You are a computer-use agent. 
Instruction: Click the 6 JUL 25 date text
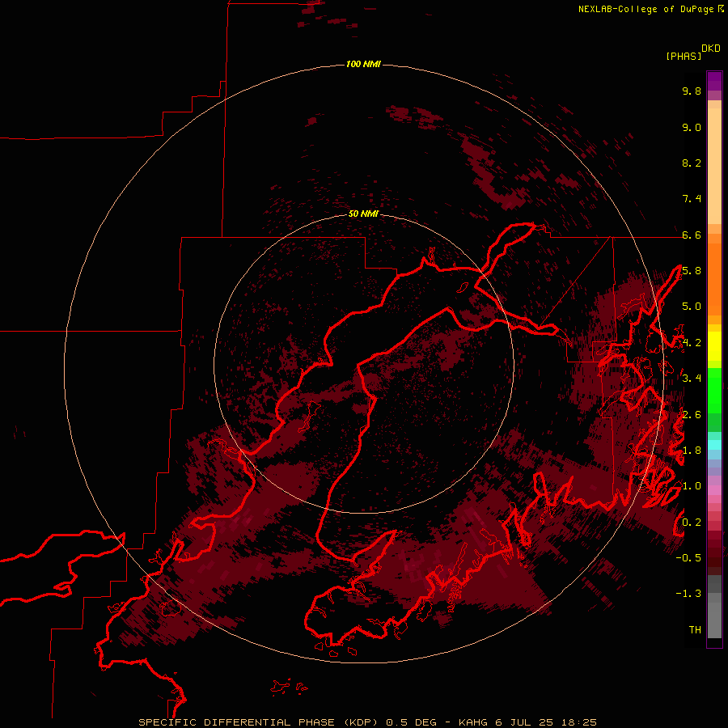point(523,722)
